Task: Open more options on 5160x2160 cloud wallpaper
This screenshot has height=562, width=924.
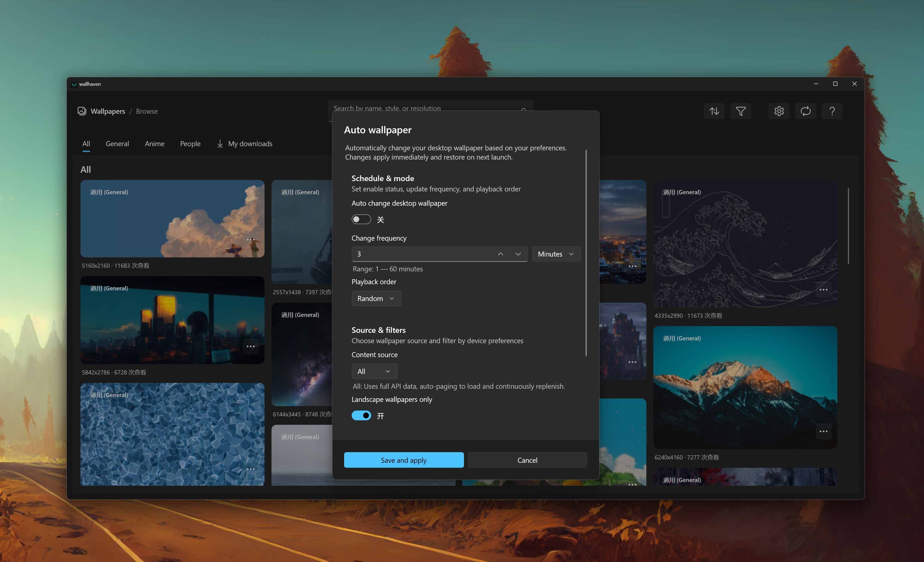Action: (x=251, y=239)
